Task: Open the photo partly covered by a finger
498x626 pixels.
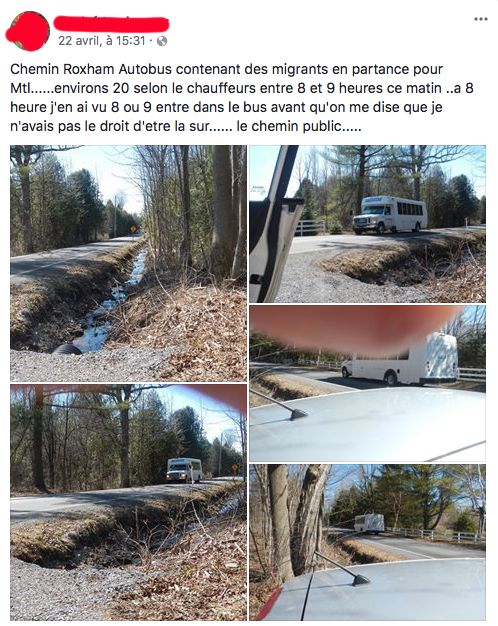Action: point(367,384)
